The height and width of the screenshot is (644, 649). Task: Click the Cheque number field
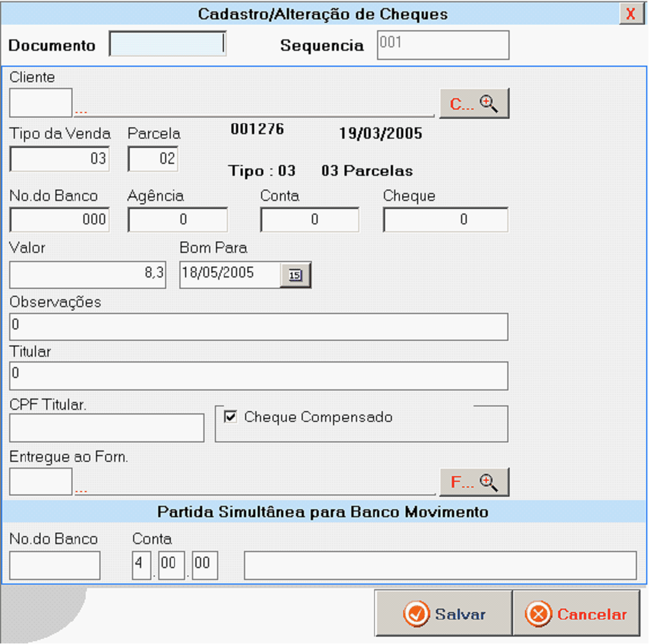tap(445, 220)
